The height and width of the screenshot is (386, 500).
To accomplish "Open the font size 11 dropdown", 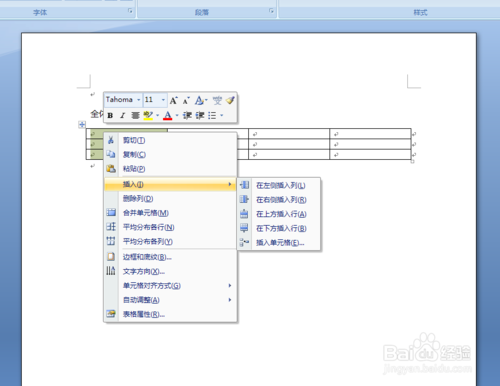I will click(x=163, y=100).
